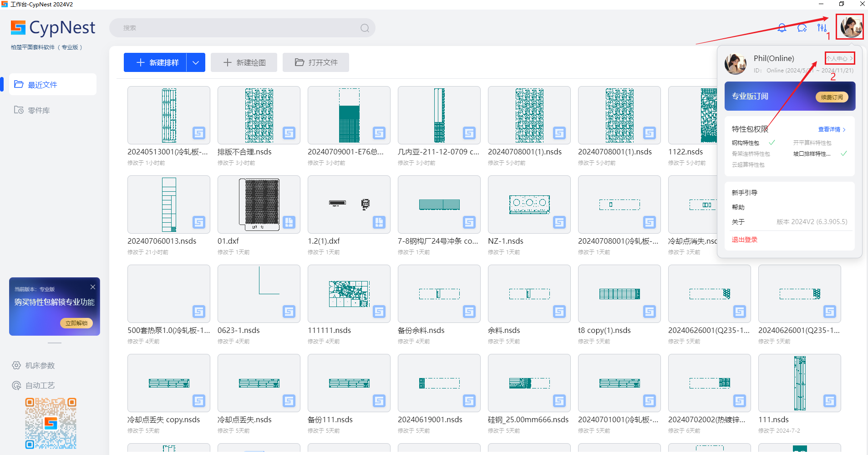868x455 pixels.
Task: Open the message chat bubble icon
Action: point(802,28)
